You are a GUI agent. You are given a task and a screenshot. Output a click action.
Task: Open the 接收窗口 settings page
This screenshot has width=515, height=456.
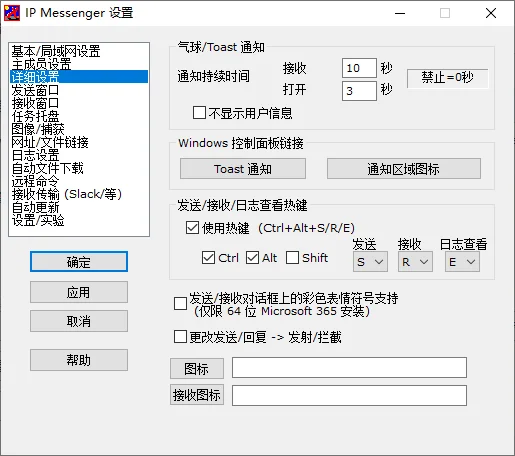(79, 103)
